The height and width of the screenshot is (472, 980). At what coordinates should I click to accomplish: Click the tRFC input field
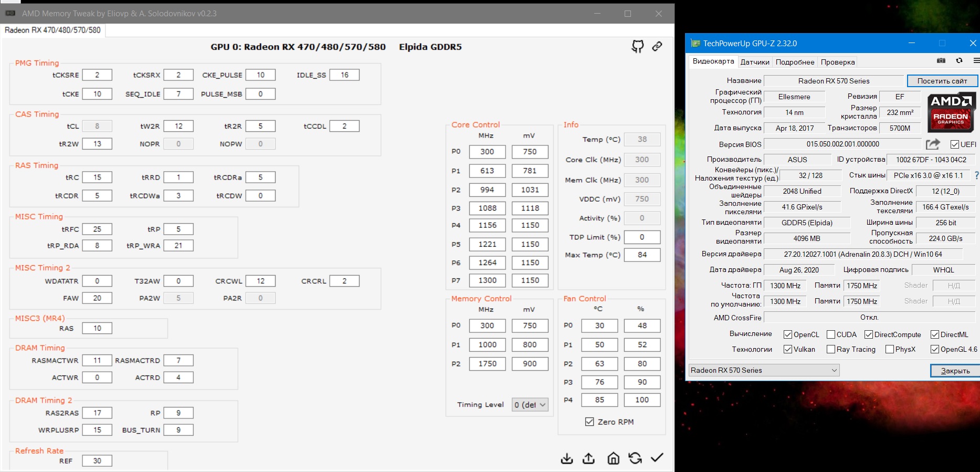pos(97,229)
